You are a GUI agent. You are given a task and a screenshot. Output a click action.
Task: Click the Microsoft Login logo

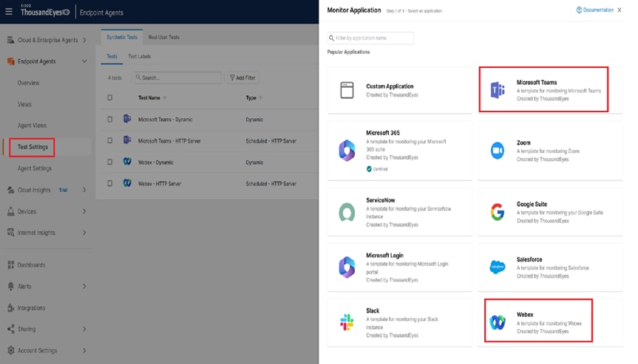(x=347, y=267)
